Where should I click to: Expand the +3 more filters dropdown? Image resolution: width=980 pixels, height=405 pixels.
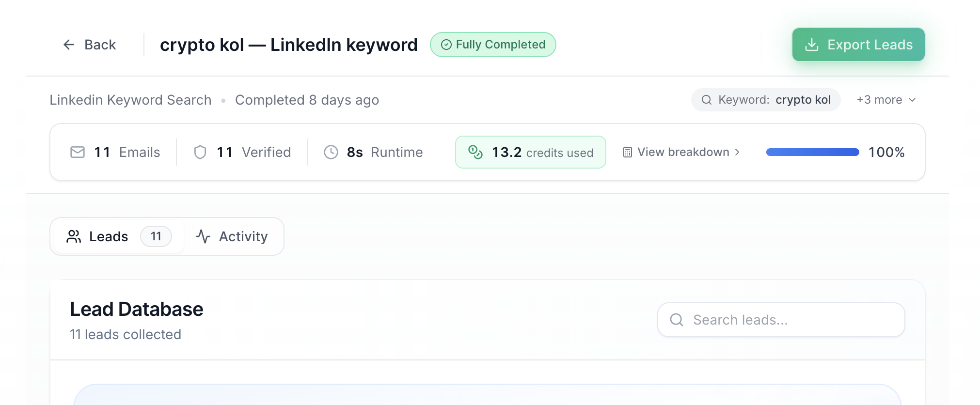[885, 100]
